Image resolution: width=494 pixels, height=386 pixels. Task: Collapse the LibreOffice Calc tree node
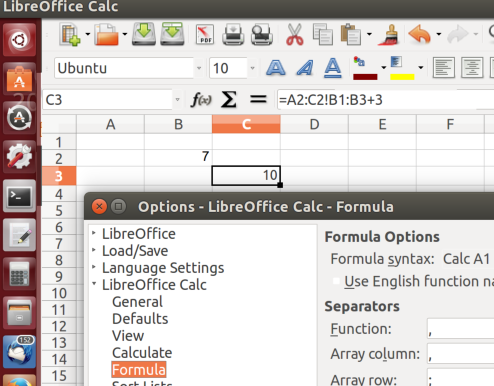coord(94,284)
